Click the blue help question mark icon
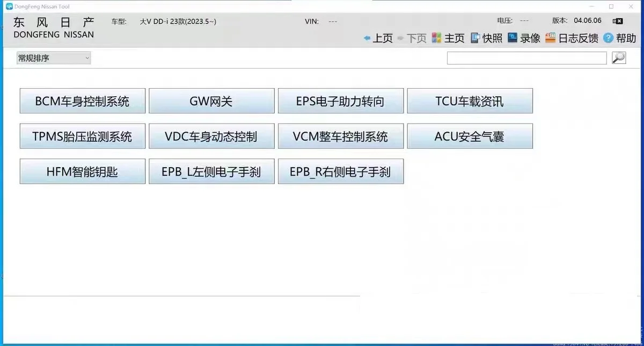The image size is (644, 346). [608, 38]
